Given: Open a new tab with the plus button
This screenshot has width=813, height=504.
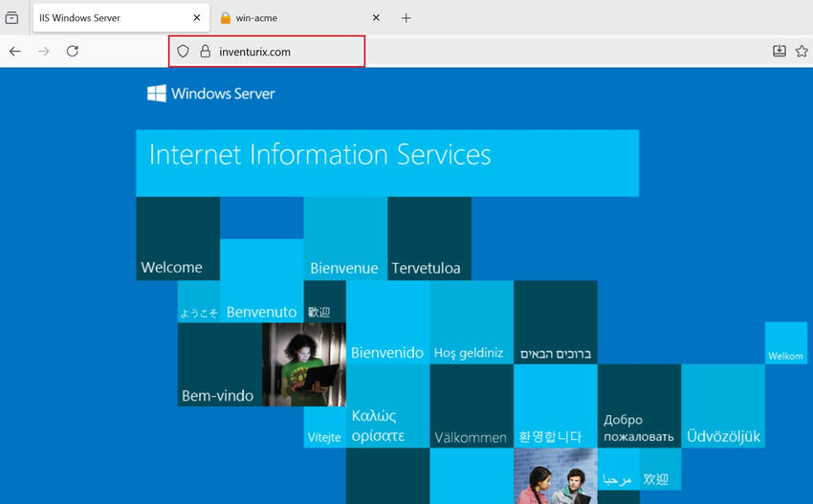Looking at the screenshot, I should (406, 18).
